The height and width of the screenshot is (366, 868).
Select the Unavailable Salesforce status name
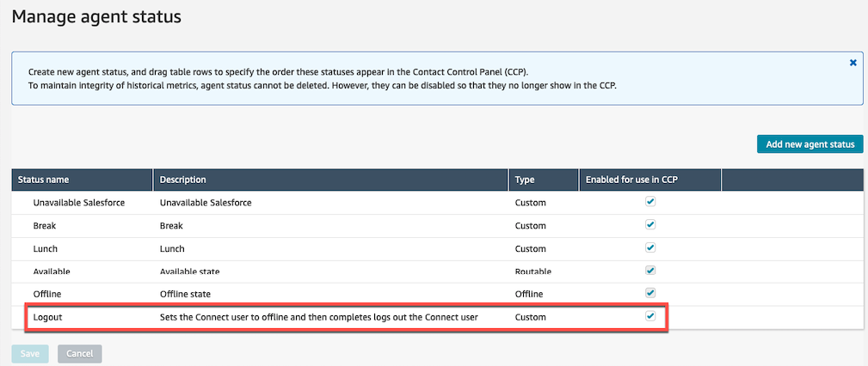79,203
